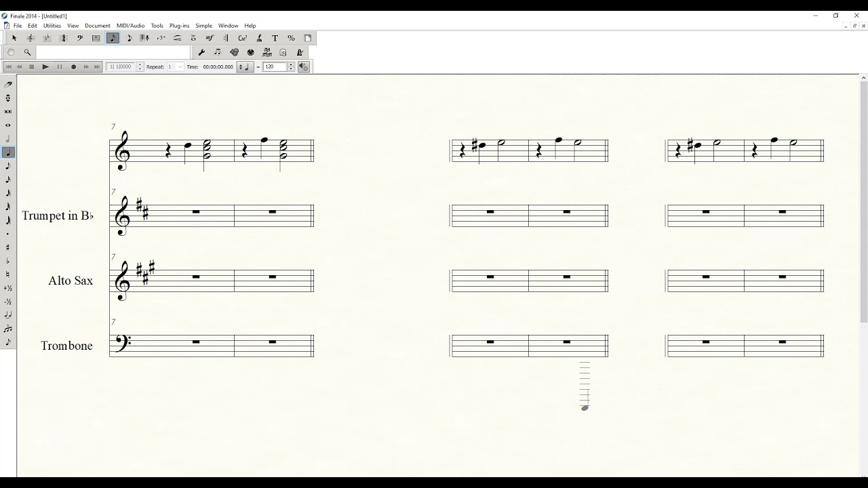Select the Smart Shape slur tool
The image size is (868, 488).
pyautogui.click(x=178, y=38)
